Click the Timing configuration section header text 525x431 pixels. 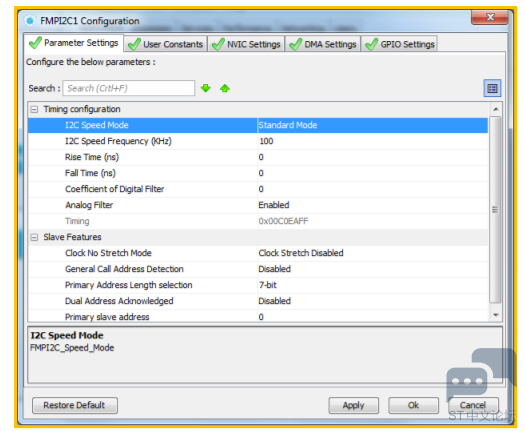[82, 109]
